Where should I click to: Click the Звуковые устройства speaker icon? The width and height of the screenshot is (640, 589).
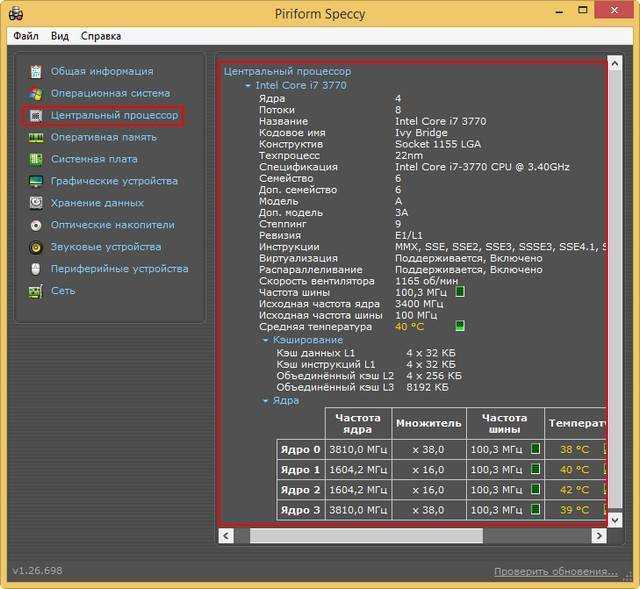click(x=36, y=247)
